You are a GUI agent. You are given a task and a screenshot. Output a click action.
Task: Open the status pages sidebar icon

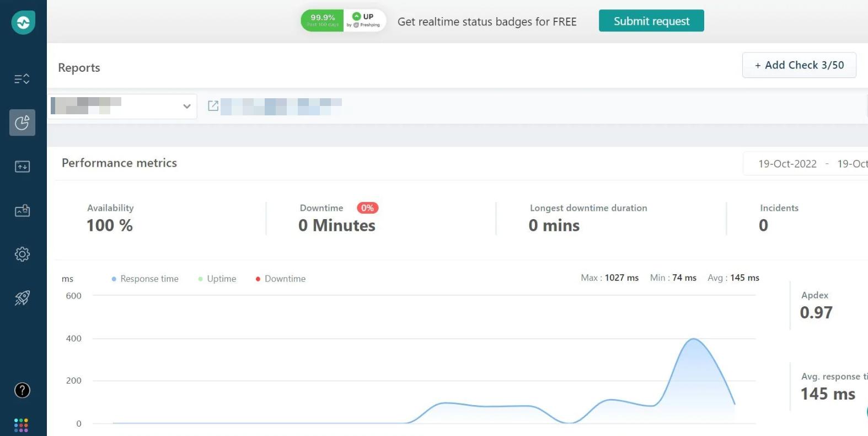22,210
